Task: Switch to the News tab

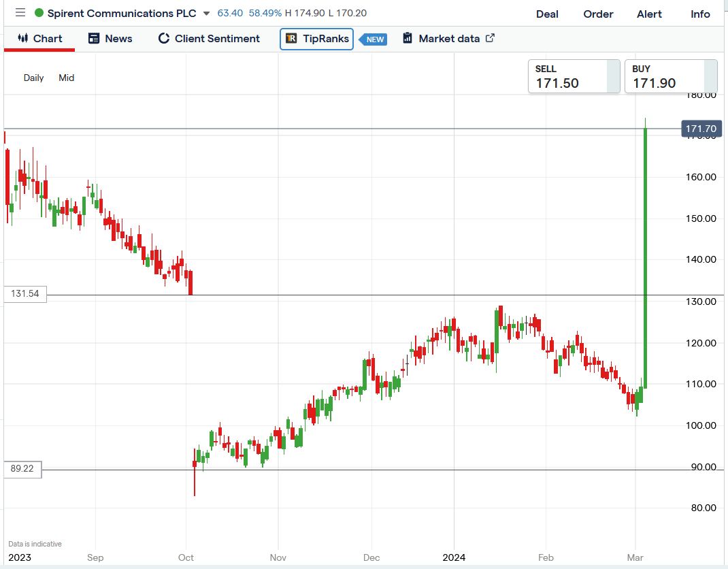Action: (x=110, y=39)
